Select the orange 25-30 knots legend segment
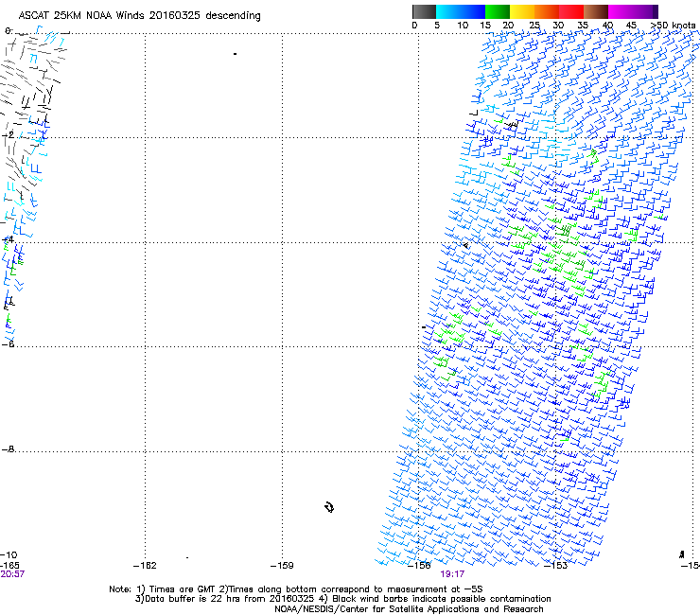This screenshot has height=615, width=700. point(547,11)
